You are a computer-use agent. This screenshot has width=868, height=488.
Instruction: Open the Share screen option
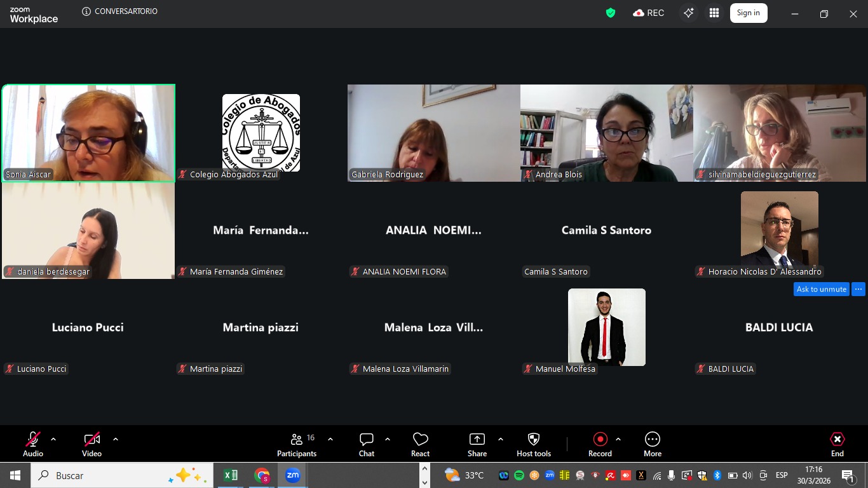pos(477,444)
